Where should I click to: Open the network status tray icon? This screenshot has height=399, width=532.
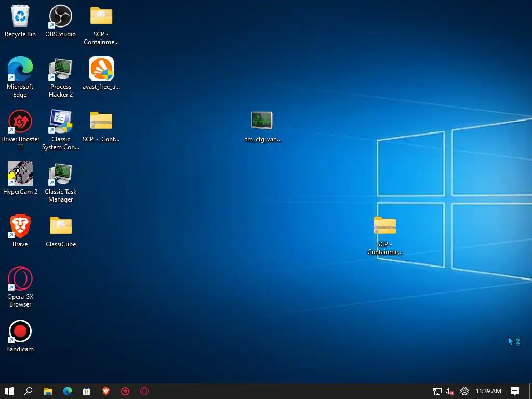pyautogui.click(x=437, y=391)
